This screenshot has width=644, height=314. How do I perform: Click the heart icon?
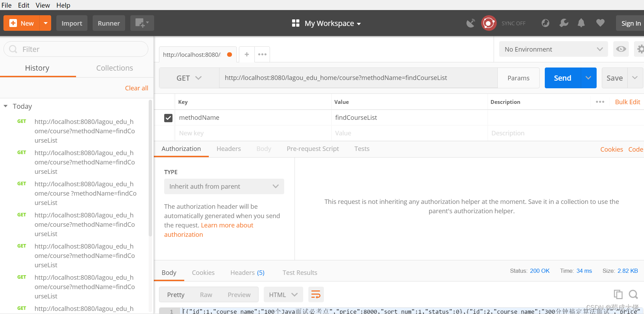tap(600, 23)
